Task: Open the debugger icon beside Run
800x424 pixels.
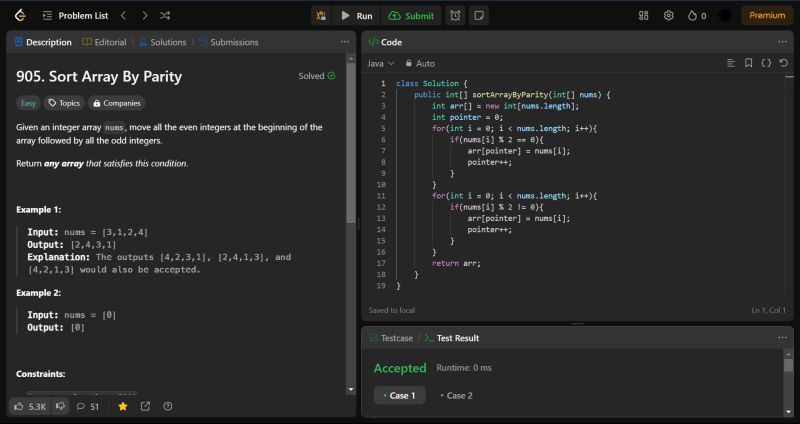Action: [320, 16]
